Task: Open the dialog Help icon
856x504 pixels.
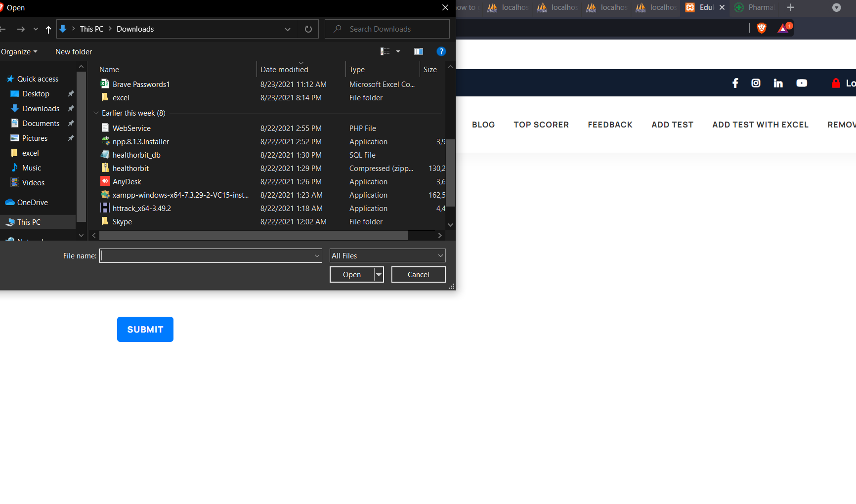Action: tap(441, 51)
